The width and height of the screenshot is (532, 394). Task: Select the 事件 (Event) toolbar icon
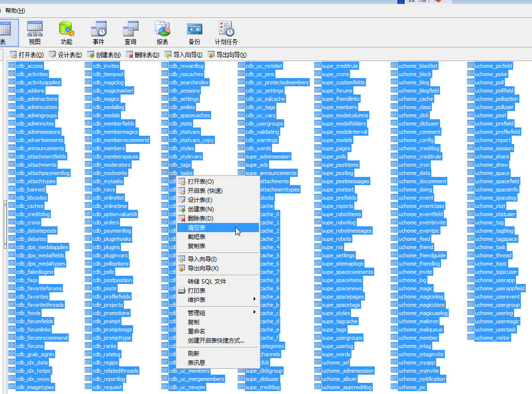pyautogui.click(x=98, y=33)
